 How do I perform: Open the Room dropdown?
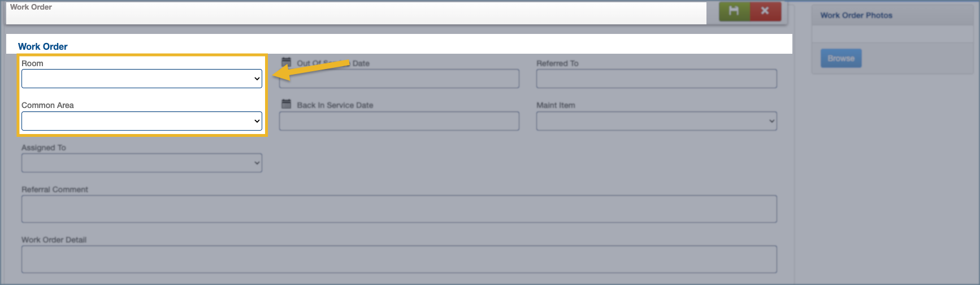pyautogui.click(x=141, y=79)
